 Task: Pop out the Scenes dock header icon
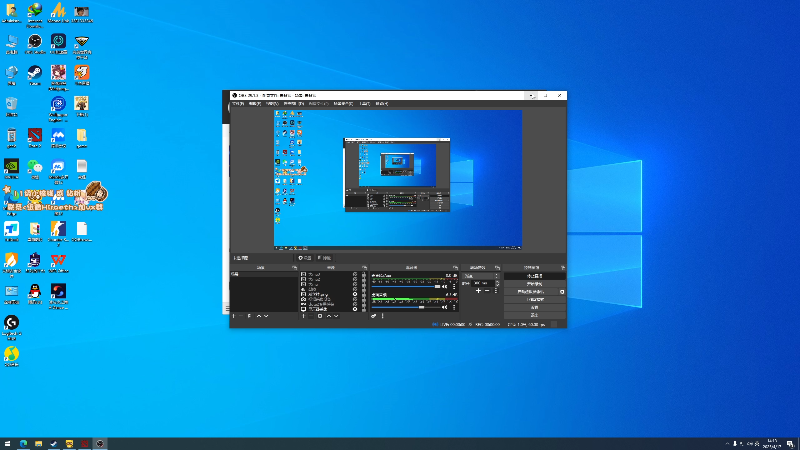point(294,268)
